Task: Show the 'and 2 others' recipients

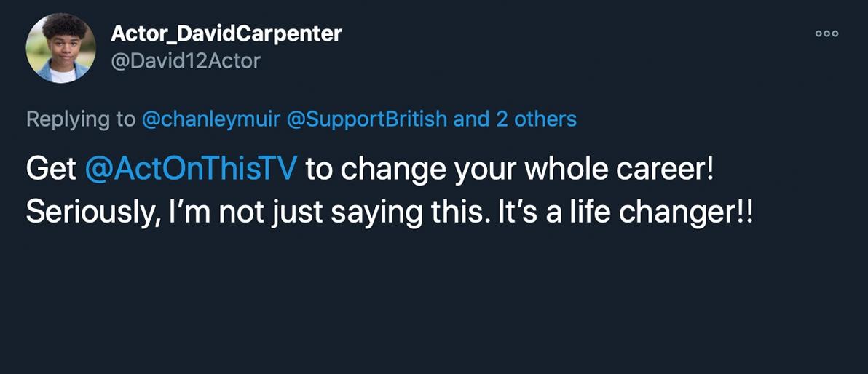Action: (515, 119)
